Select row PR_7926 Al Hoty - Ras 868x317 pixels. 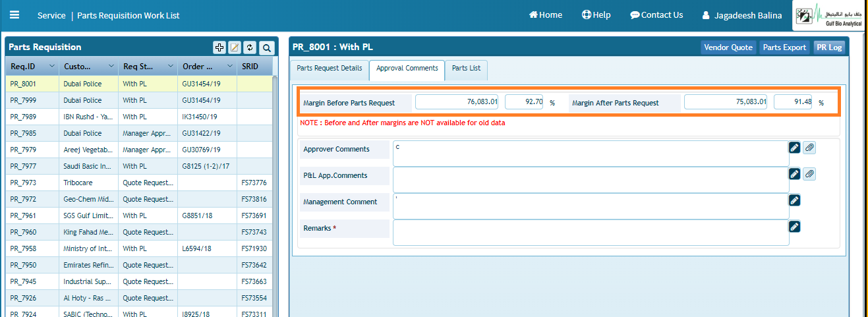click(139, 298)
